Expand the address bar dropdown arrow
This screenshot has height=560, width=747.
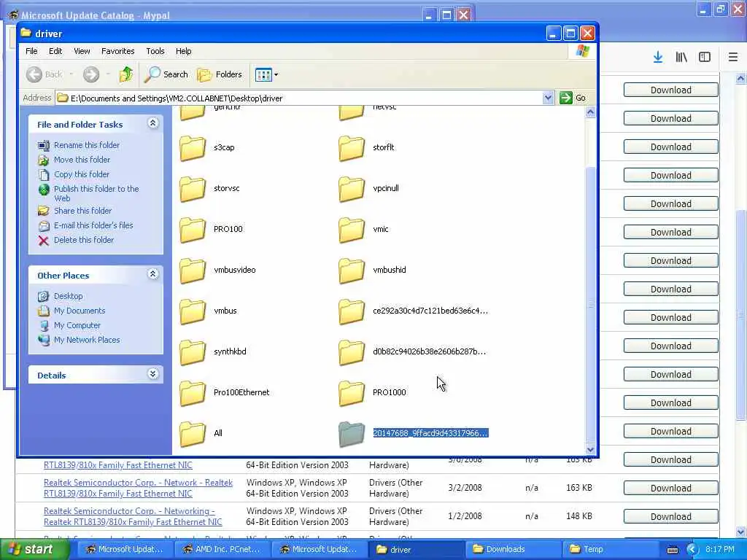[548, 98]
